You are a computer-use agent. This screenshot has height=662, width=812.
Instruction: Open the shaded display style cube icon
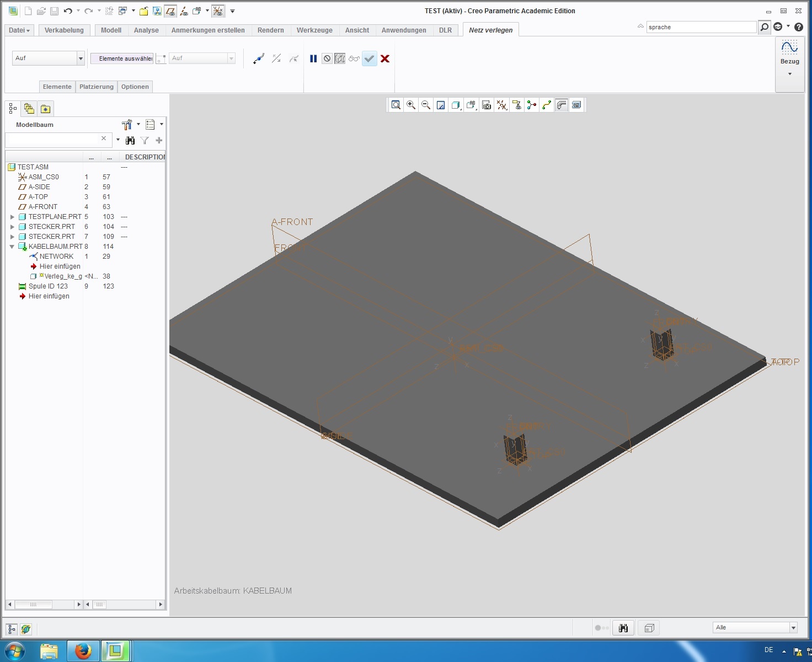click(x=456, y=105)
